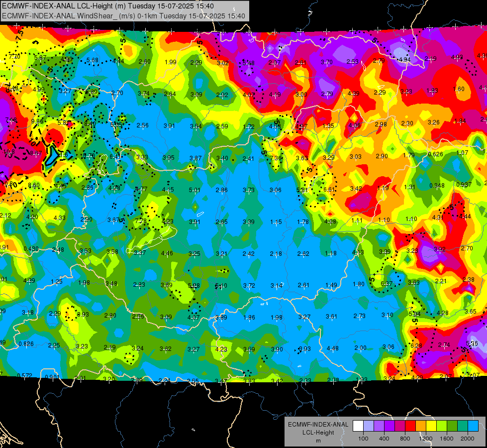Click the legend unit label m
Image resolution: width=487 pixels, height=448 pixels.
[318, 441]
